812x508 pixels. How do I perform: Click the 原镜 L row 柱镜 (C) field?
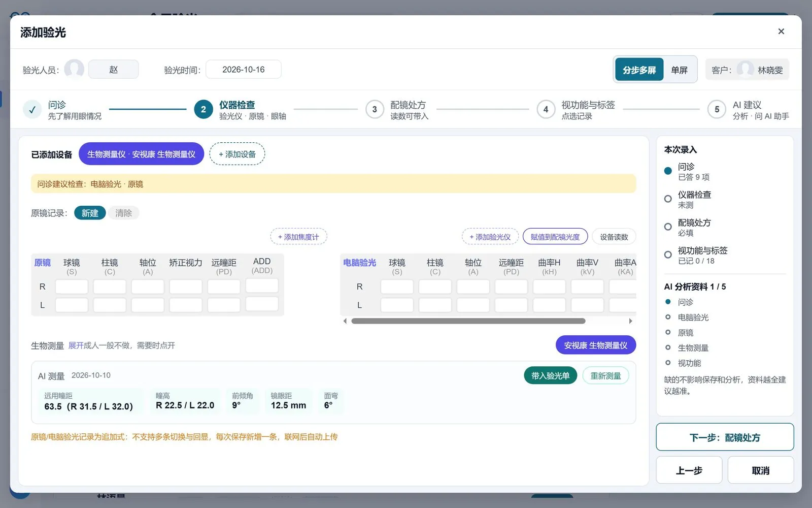[110, 305]
